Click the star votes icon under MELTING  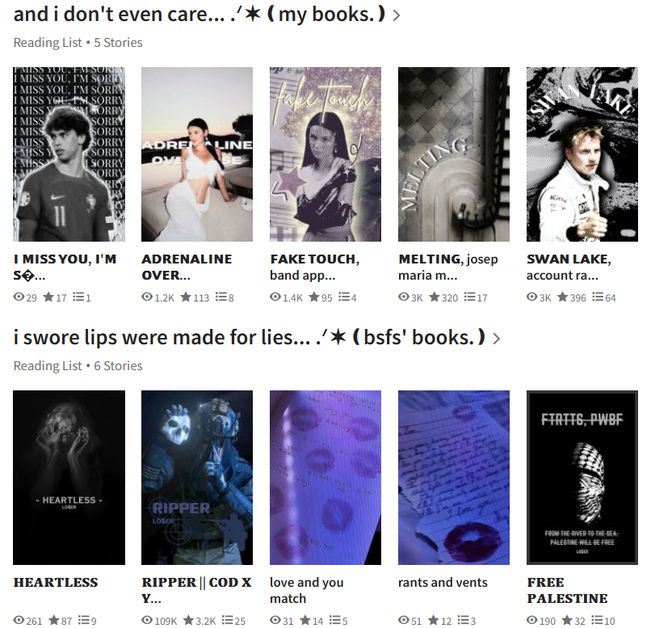(435, 297)
